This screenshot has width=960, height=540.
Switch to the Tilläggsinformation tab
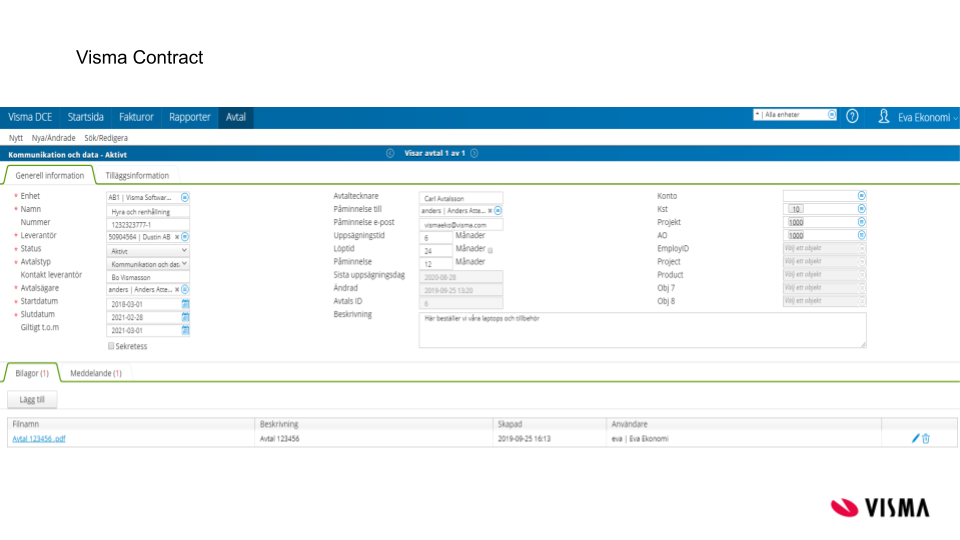pos(137,176)
